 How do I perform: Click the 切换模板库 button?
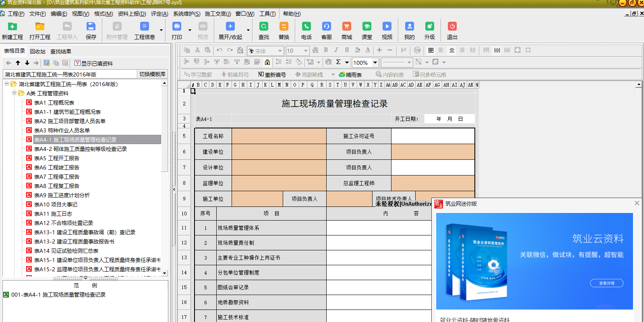[x=152, y=74]
